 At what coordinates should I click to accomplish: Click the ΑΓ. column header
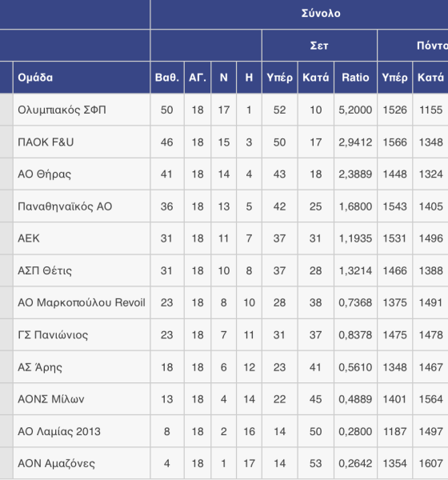[x=198, y=78]
